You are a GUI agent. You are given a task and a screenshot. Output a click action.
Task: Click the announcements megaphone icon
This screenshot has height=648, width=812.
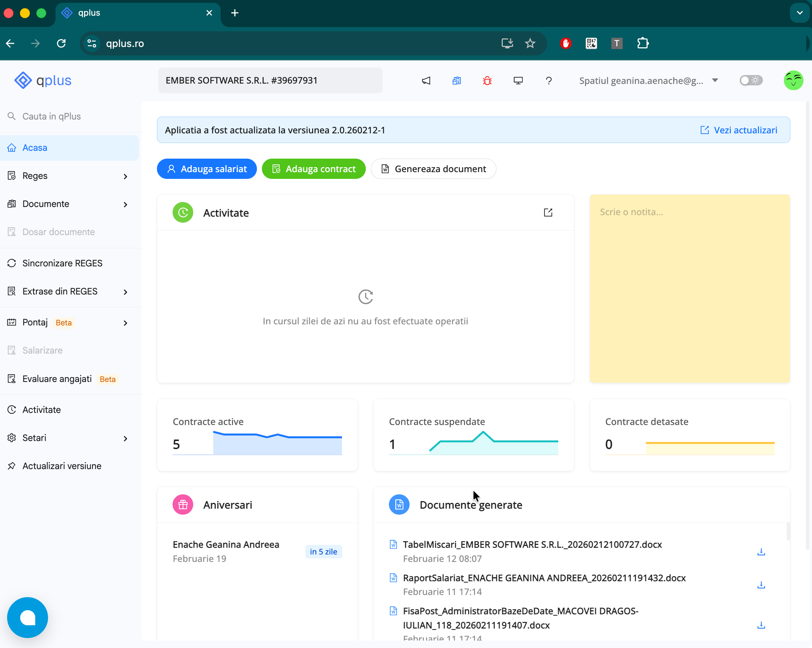[x=426, y=80]
